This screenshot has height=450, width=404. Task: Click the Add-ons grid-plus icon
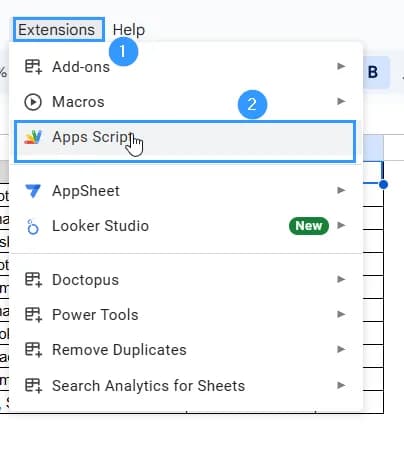[33, 67]
